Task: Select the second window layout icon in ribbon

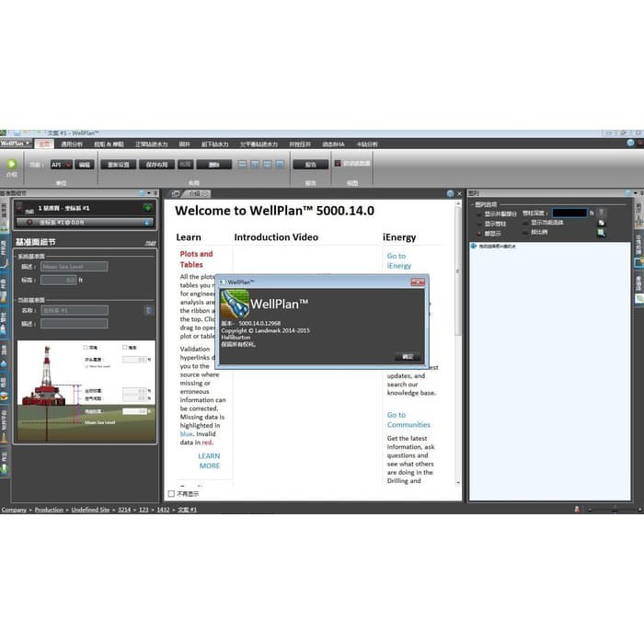Action: [255, 165]
